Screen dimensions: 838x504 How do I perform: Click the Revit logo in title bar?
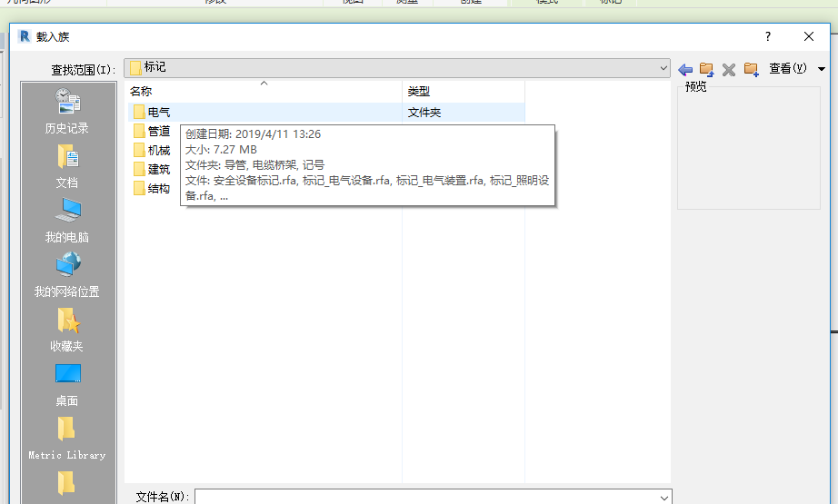click(x=25, y=36)
